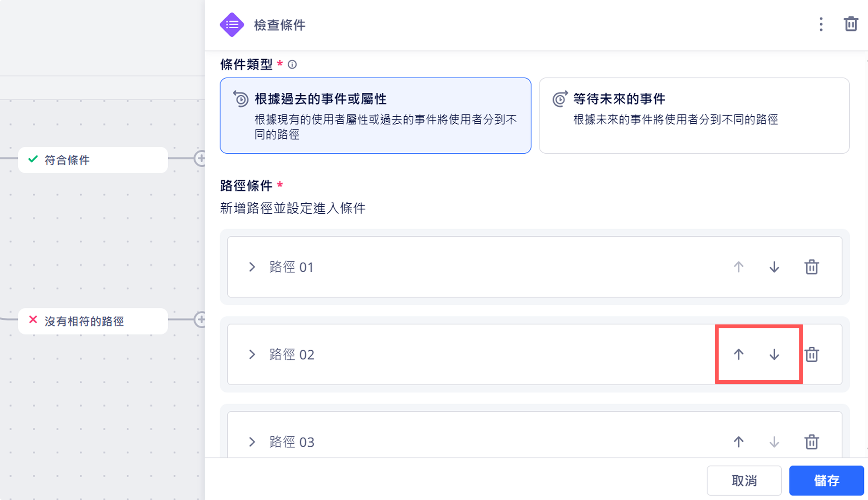The image size is (868, 500).
Task: Move 路徑 02 up with the arrow
Action: tap(739, 355)
